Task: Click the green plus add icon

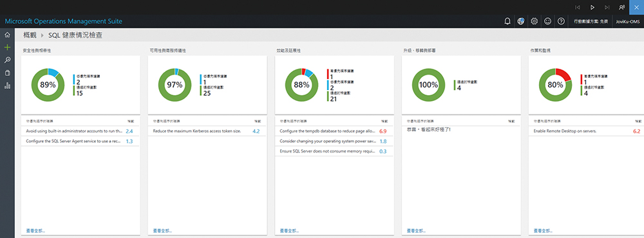Action: (7, 47)
